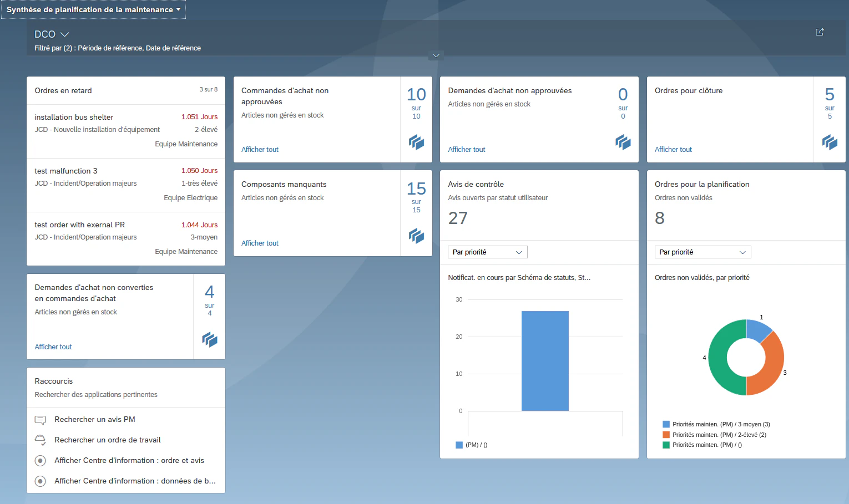
Task: Click Afficher tout under Ordres pour clôture
Action: tap(673, 150)
